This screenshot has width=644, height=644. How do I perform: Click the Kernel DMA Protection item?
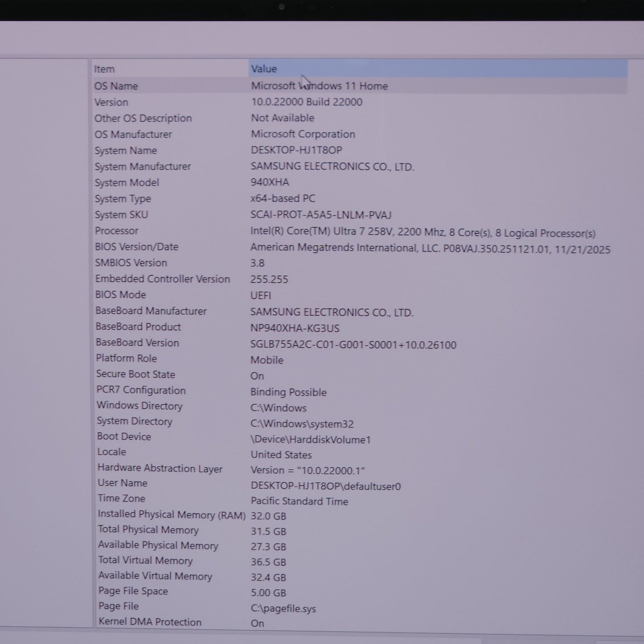150,622
